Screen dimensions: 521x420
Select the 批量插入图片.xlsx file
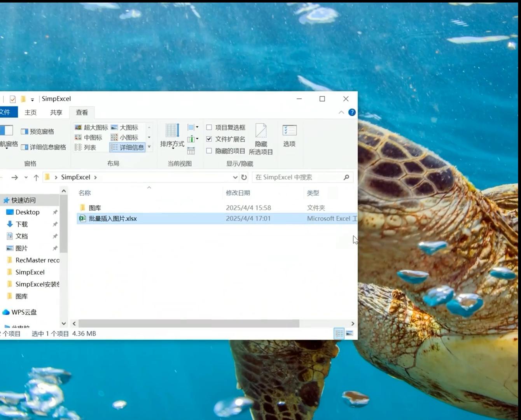113,219
